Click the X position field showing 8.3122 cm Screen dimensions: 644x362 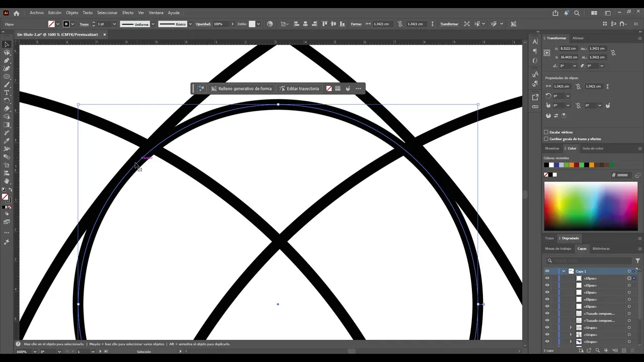coord(569,49)
